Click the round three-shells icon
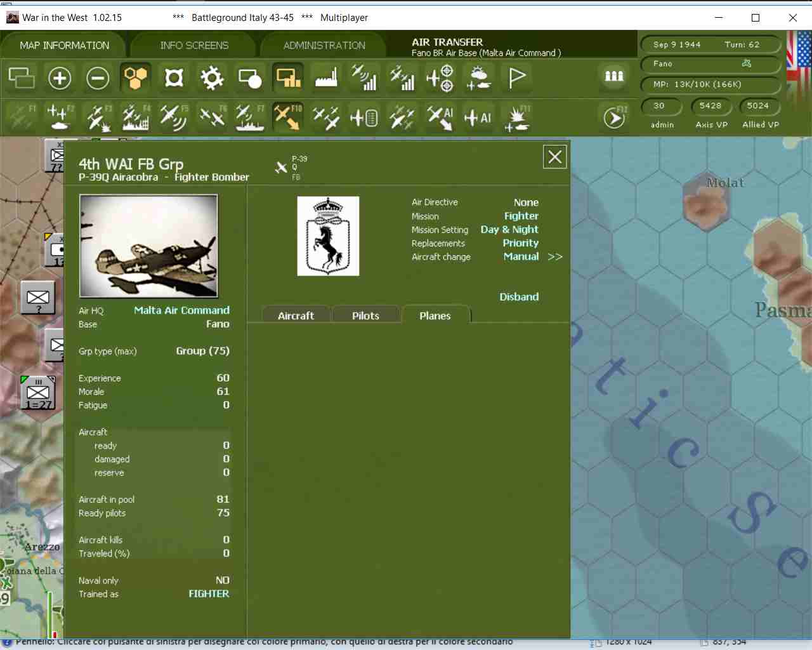Viewport: 812px width, 650px height. [613, 76]
